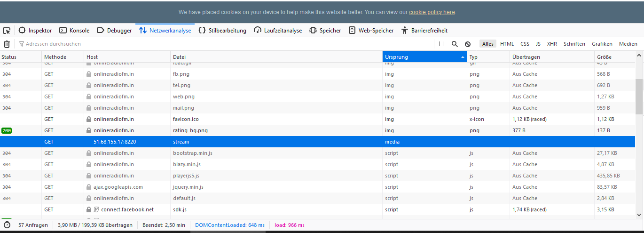Viewport: 644px width, 233px height.
Task: Toggle the XHR filter button
Action: pos(552,44)
